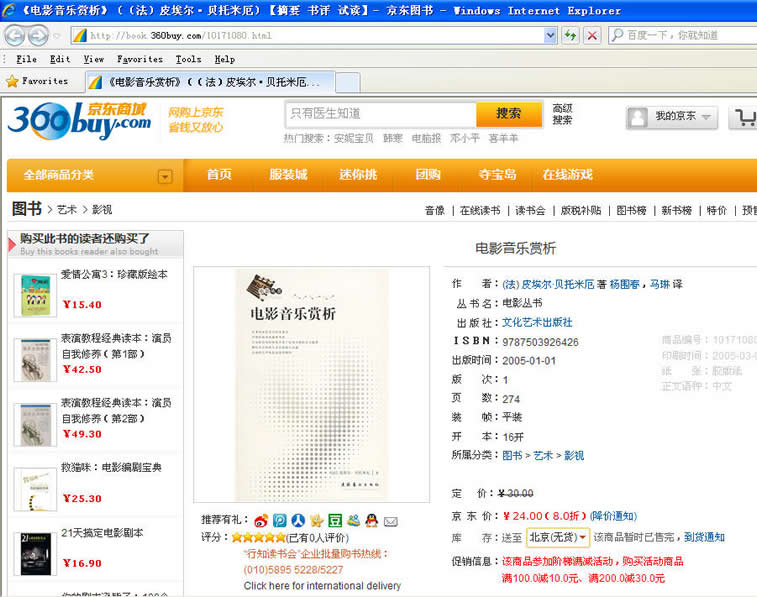Click the Favorites star icon
This screenshot has width=757, height=597.
[x=12, y=81]
